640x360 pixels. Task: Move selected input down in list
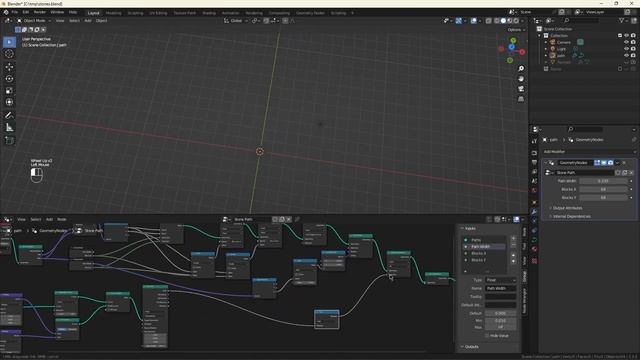pos(513,261)
